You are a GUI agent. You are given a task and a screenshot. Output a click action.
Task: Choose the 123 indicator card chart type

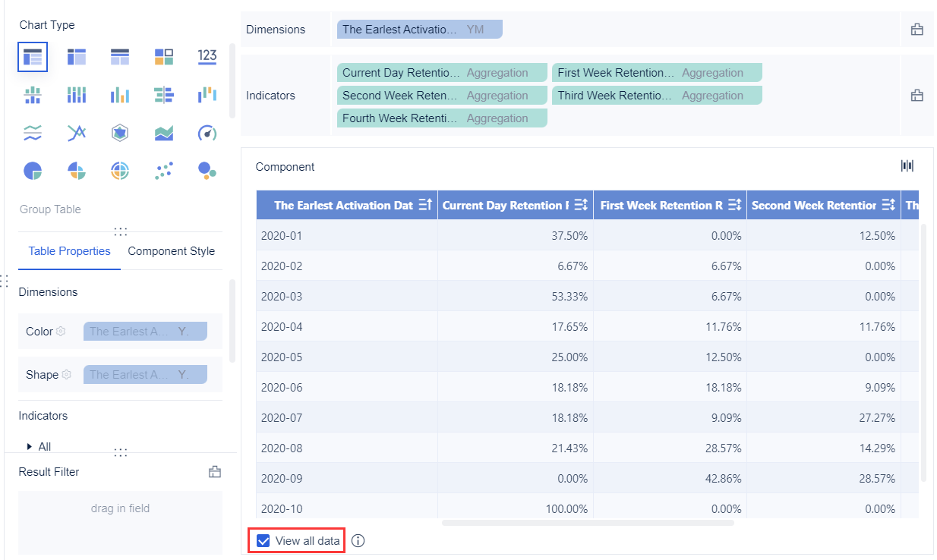207,56
